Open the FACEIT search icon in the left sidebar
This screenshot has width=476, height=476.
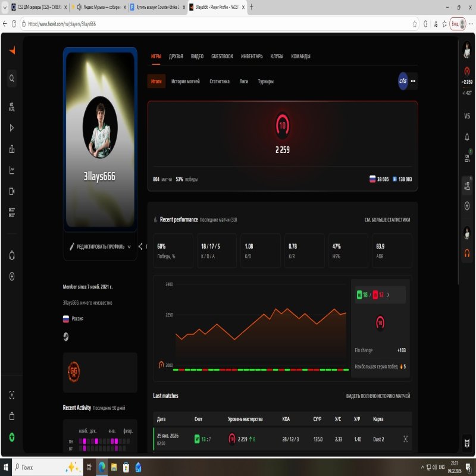[11, 77]
